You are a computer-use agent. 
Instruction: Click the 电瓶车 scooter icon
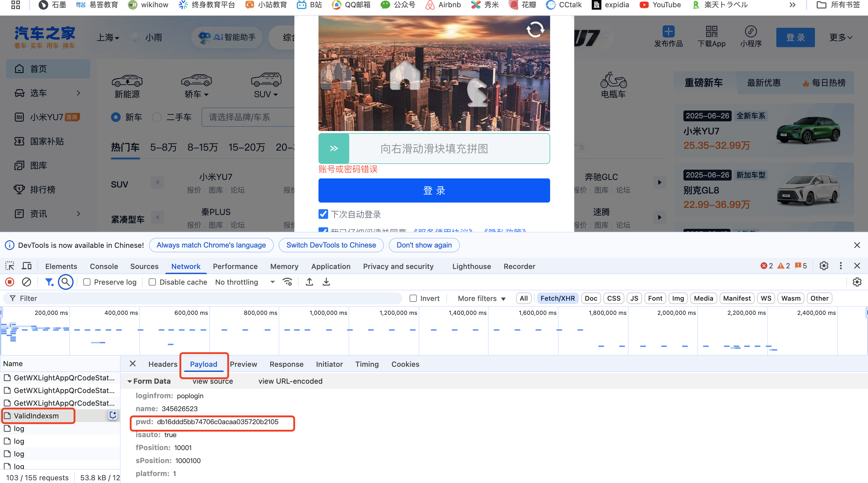click(x=613, y=80)
